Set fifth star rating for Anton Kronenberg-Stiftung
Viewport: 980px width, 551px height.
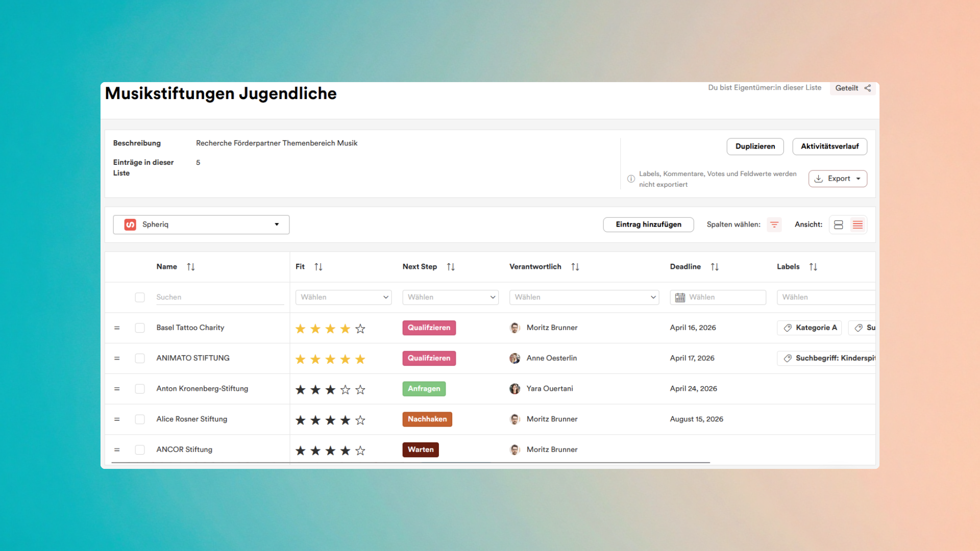coord(360,390)
